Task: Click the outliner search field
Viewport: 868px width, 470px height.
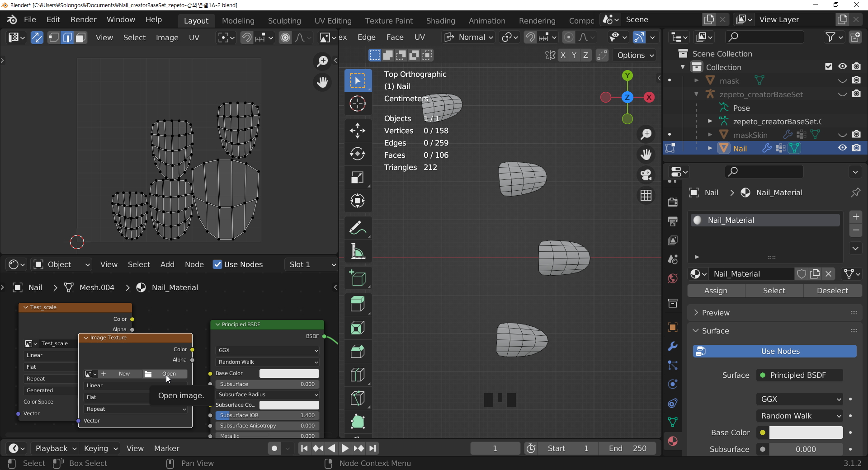Action: click(764, 37)
